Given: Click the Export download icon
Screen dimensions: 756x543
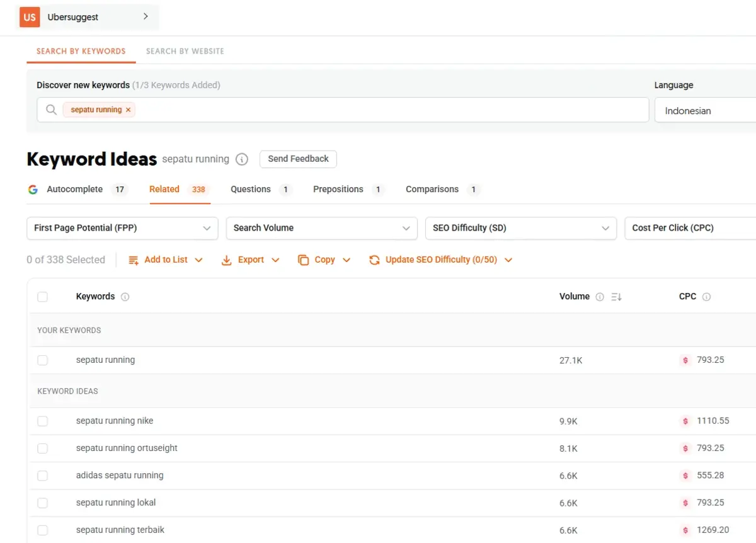Looking at the screenshot, I should pyautogui.click(x=227, y=260).
